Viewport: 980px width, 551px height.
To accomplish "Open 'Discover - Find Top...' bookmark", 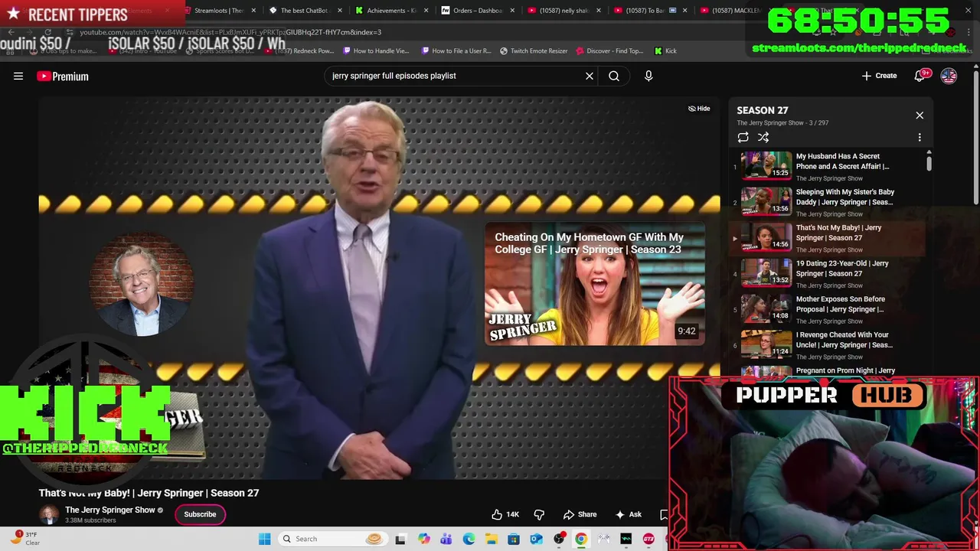I will click(x=609, y=51).
